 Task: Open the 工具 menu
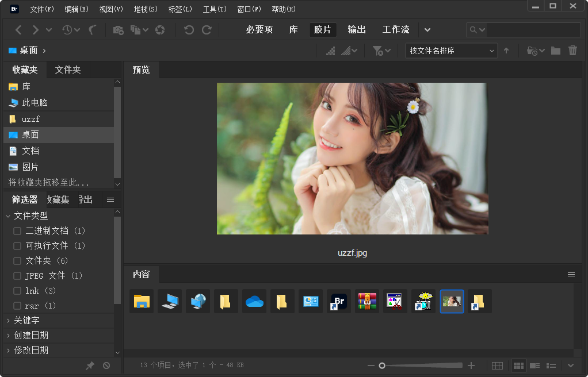coord(214,9)
